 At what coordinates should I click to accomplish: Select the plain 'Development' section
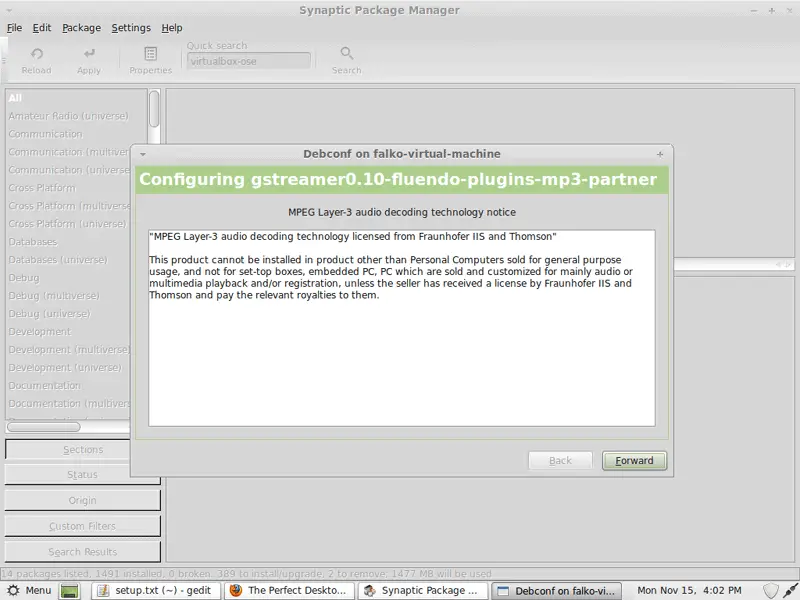69,332
